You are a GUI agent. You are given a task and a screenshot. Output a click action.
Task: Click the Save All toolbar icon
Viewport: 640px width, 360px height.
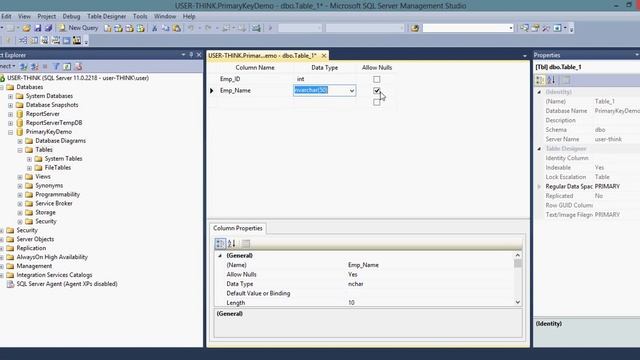point(48,28)
